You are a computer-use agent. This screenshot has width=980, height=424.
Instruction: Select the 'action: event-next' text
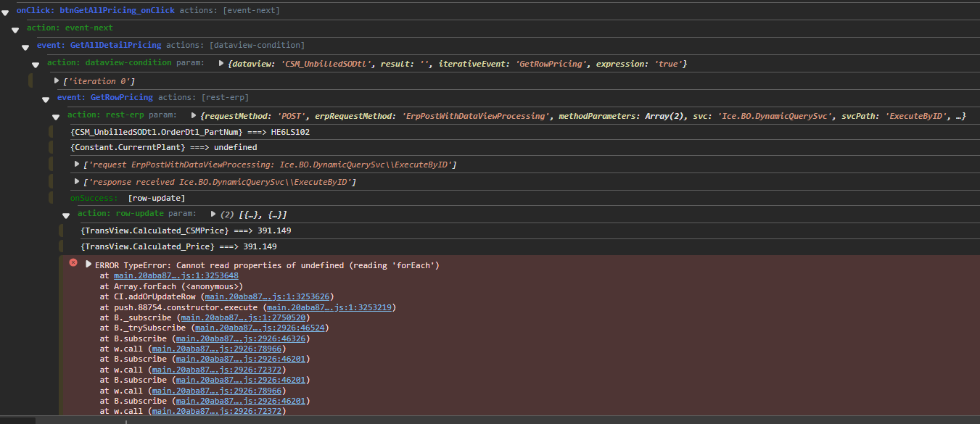tap(70, 28)
